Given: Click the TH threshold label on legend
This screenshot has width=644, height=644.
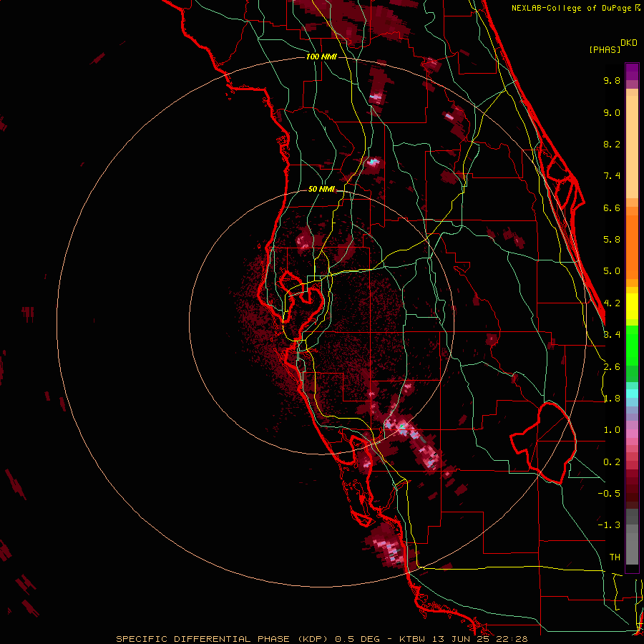Looking at the screenshot, I should [615, 557].
